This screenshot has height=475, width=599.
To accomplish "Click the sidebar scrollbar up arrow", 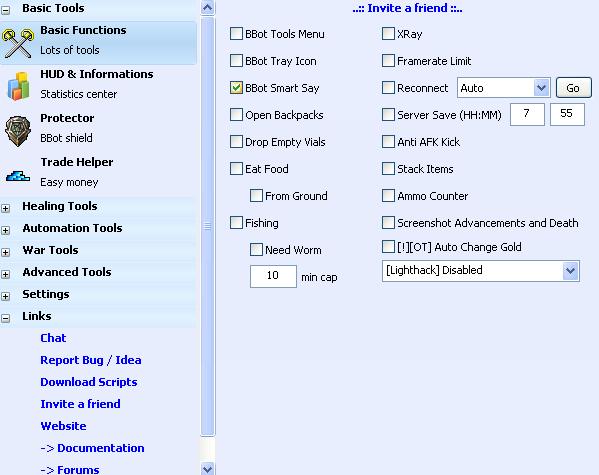I will coord(207,8).
